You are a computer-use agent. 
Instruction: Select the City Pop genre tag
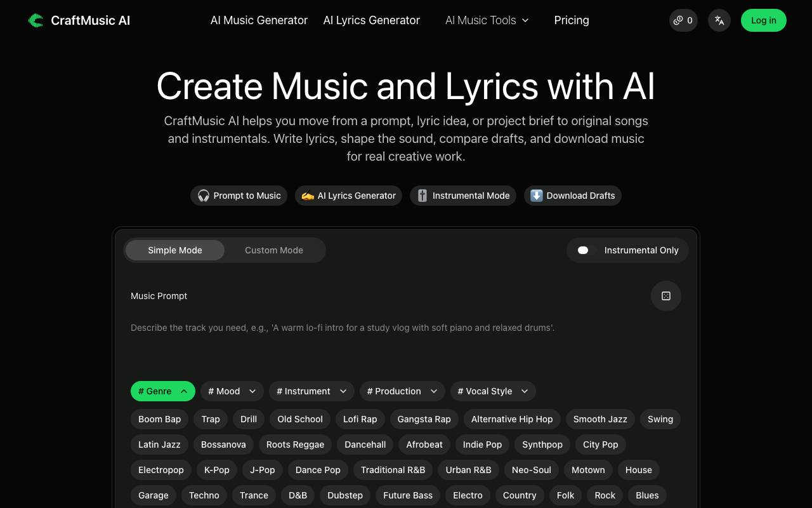click(x=601, y=444)
